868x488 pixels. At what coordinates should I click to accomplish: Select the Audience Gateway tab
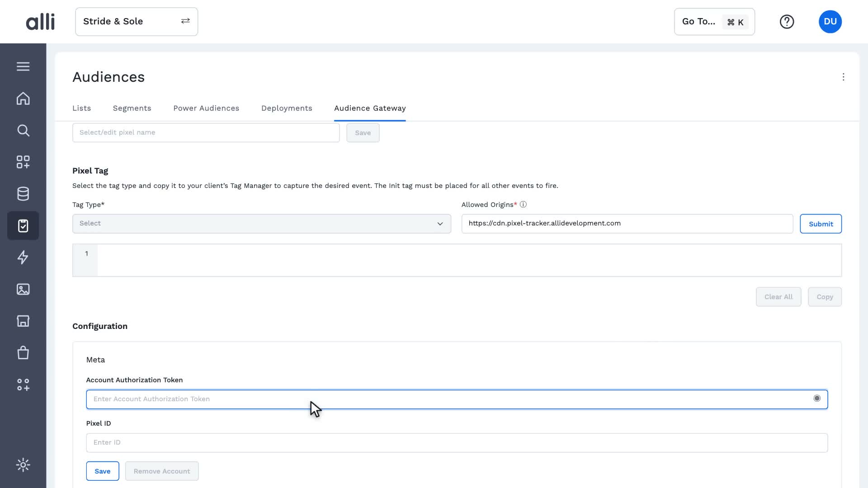pyautogui.click(x=370, y=108)
